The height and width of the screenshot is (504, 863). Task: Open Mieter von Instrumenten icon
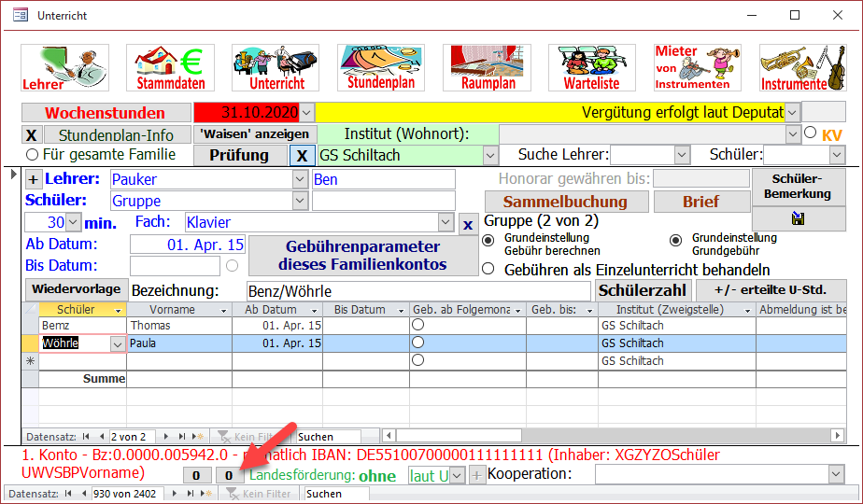(697, 67)
